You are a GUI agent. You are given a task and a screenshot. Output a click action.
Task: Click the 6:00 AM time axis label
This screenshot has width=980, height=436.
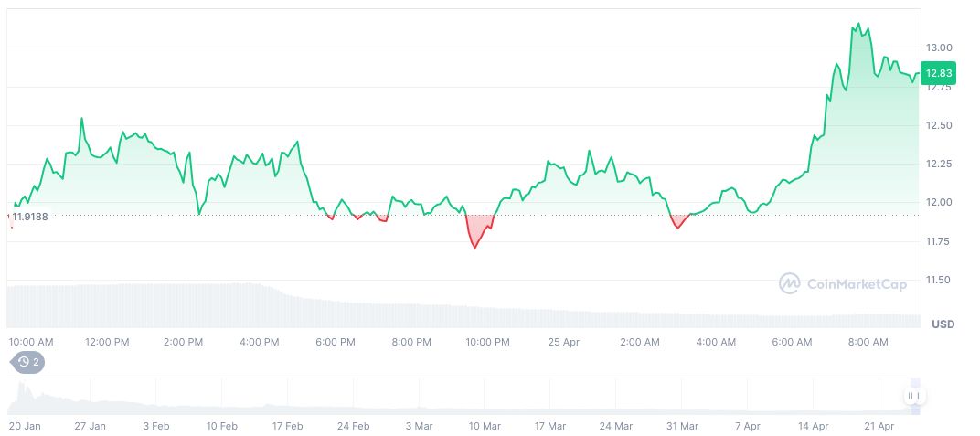792,342
